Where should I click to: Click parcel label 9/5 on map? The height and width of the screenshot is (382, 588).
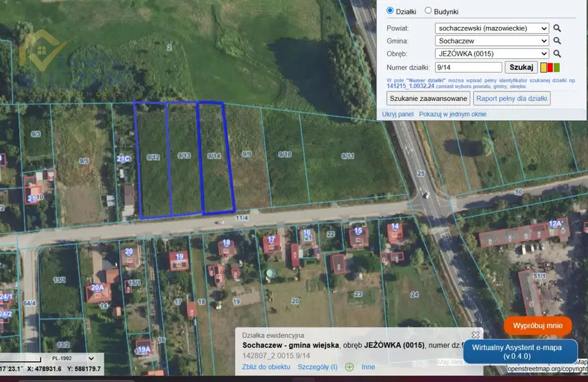click(84, 161)
